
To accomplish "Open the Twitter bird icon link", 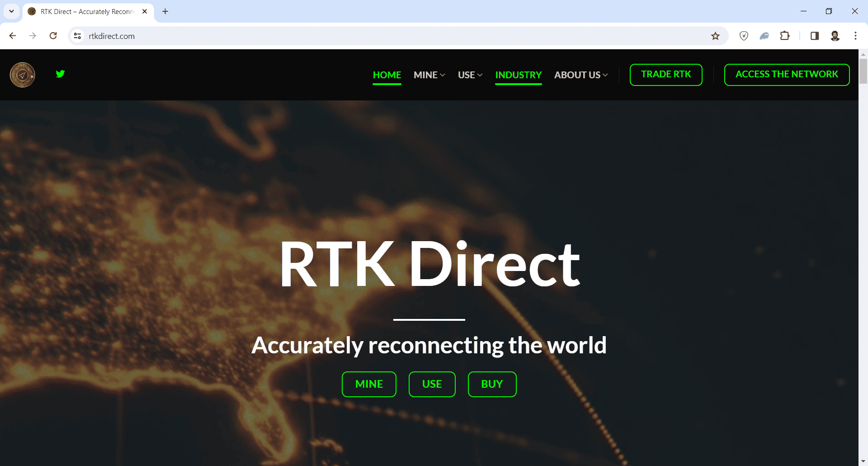I will point(60,74).
